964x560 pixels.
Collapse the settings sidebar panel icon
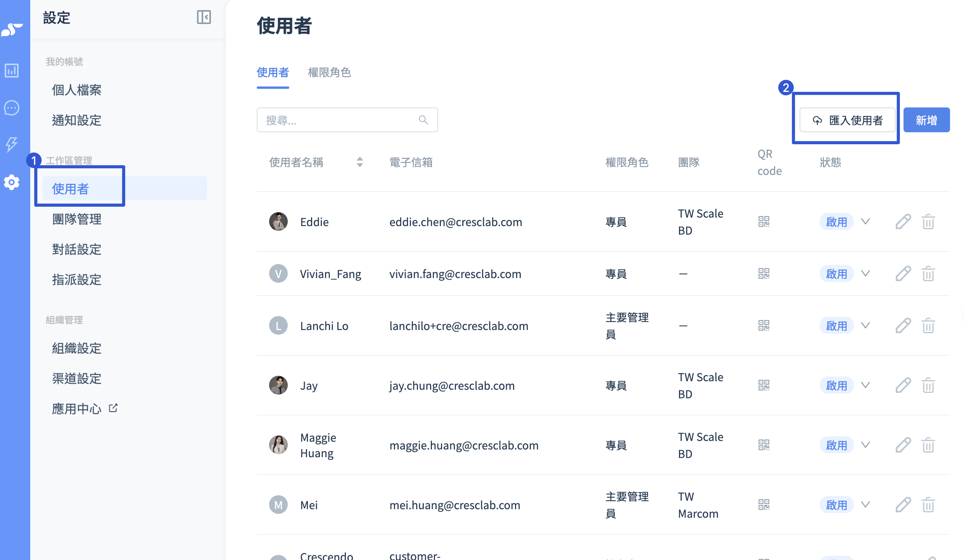pyautogui.click(x=204, y=17)
